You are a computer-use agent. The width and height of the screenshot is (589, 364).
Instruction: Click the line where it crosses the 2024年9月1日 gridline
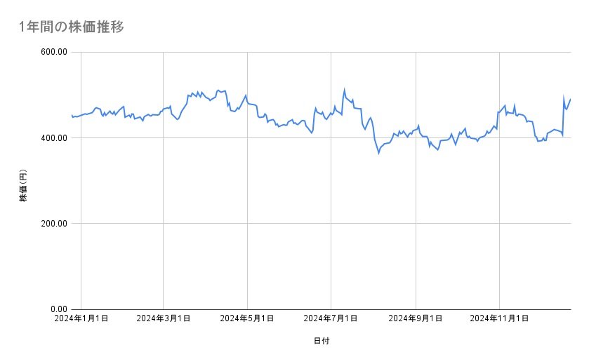click(417, 129)
